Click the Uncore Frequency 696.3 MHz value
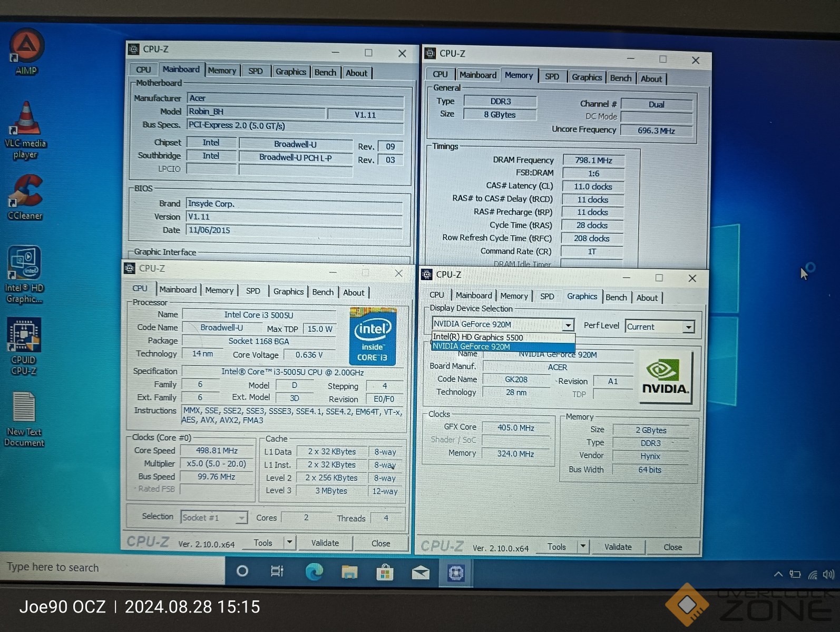Screen dimensions: 840x632 click(x=656, y=131)
